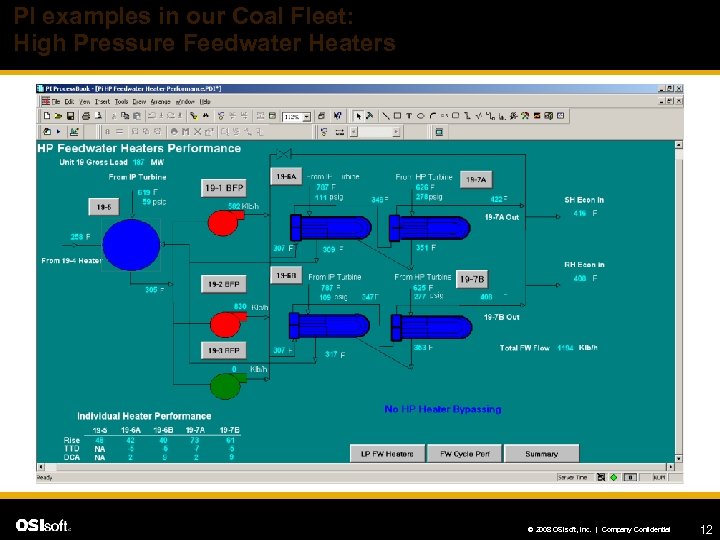Click the 'RH Econ In' label

(x=584, y=264)
